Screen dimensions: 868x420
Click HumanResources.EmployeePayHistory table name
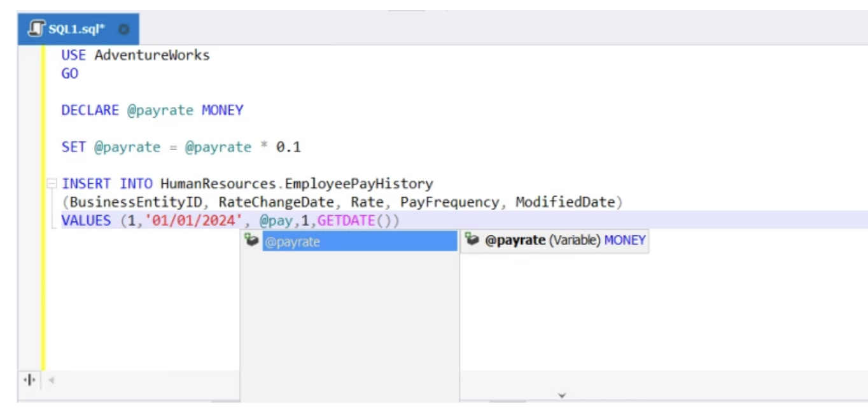click(297, 184)
